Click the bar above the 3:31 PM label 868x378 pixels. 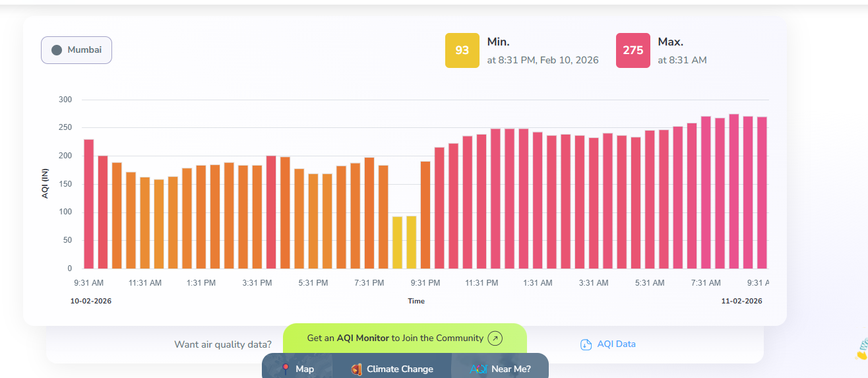[x=257, y=216]
